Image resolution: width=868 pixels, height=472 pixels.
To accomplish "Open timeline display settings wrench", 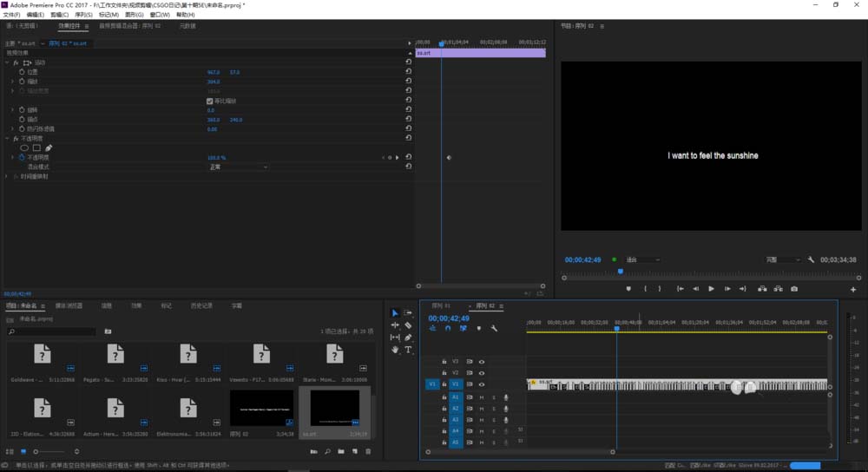I will pyautogui.click(x=494, y=329).
